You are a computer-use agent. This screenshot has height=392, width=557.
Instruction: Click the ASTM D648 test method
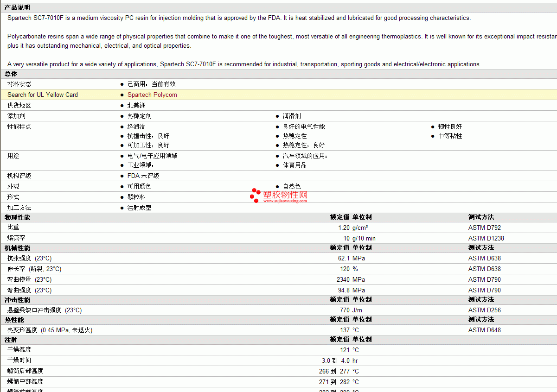485,330
